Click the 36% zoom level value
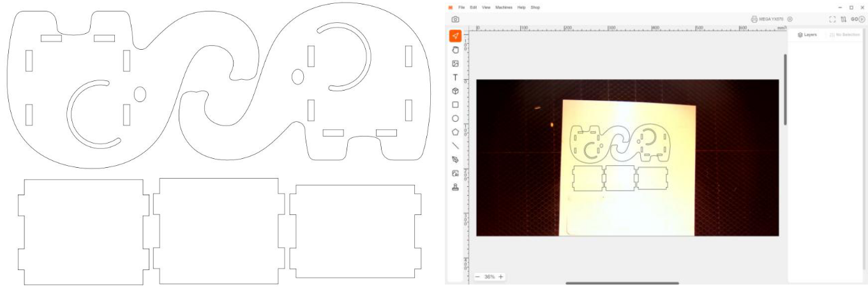 [x=489, y=277]
